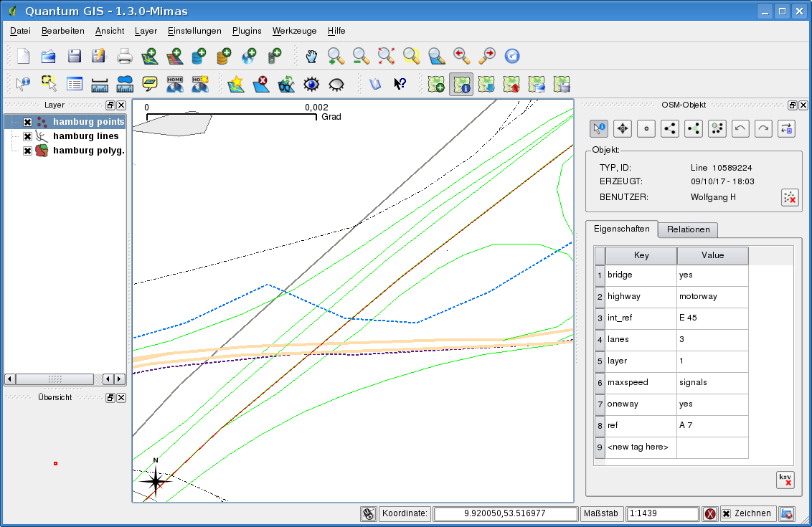Pick the Measure Area tool
812x527 pixels.
(125, 84)
